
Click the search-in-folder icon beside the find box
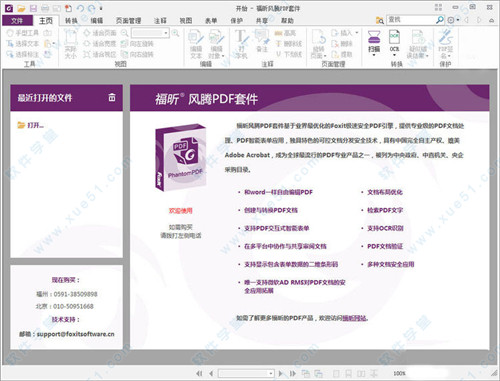(380, 20)
